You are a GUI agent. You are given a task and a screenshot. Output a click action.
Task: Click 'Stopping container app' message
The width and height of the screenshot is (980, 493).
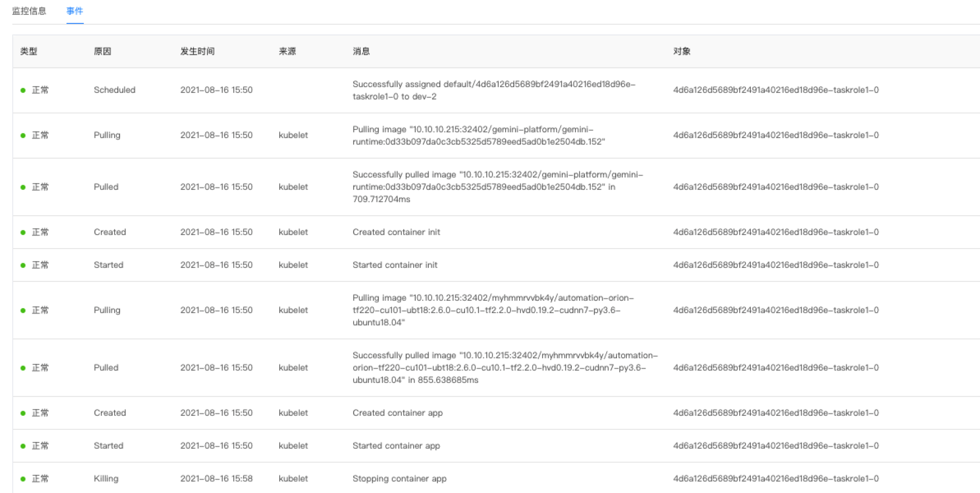point(400,479)
